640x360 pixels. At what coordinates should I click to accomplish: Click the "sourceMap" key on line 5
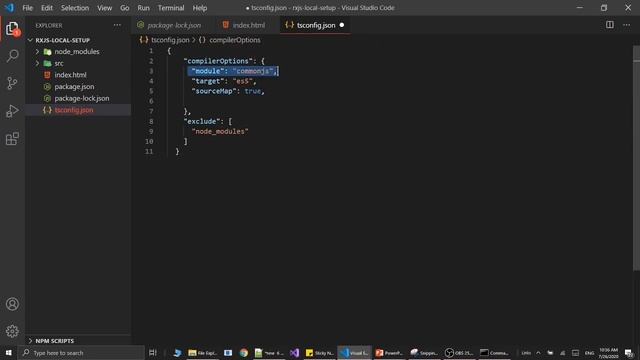[x=215, y=91]
